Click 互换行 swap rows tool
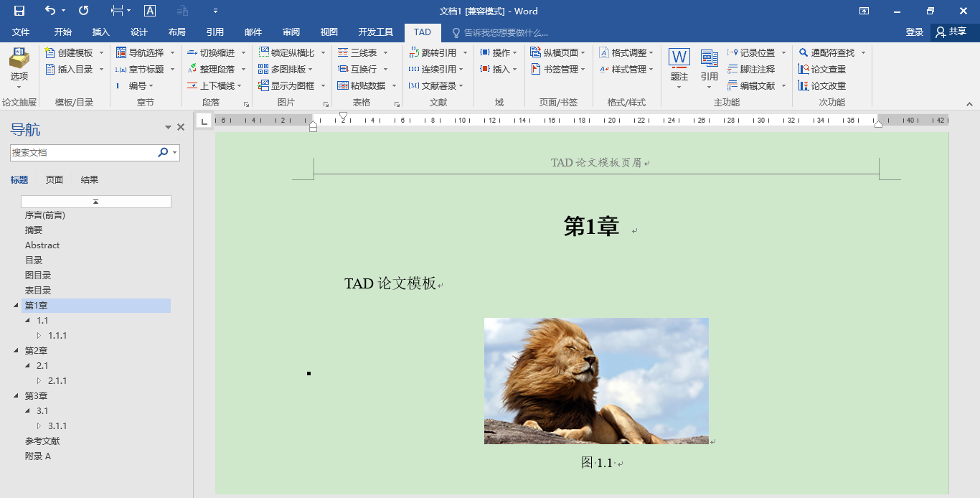980x498 pixels. 357,70
